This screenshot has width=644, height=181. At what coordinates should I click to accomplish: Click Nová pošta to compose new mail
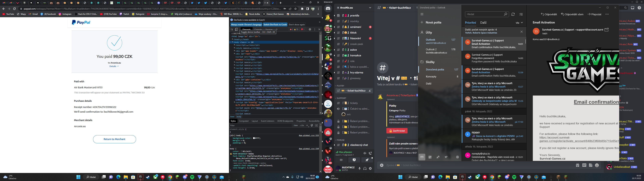pyautogui.click(x=431, y=22)
